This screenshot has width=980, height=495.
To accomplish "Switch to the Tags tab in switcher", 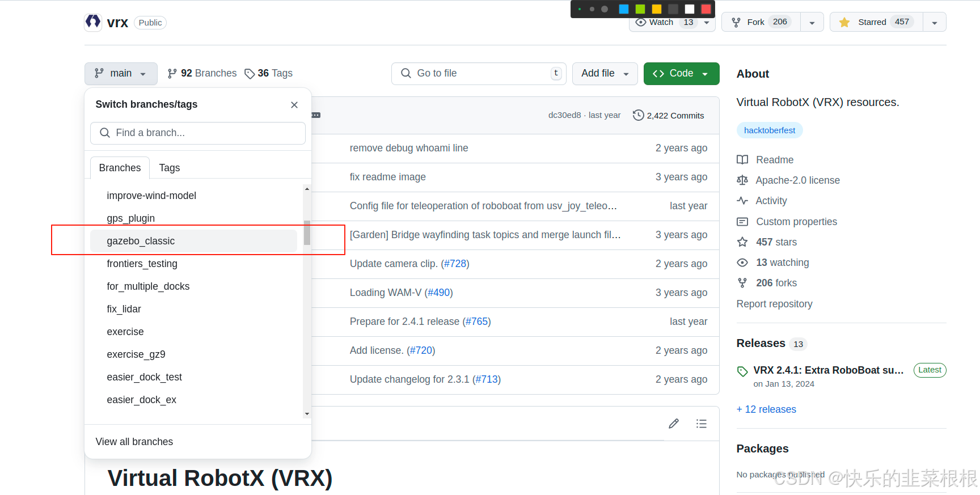I will pos(170,168).
